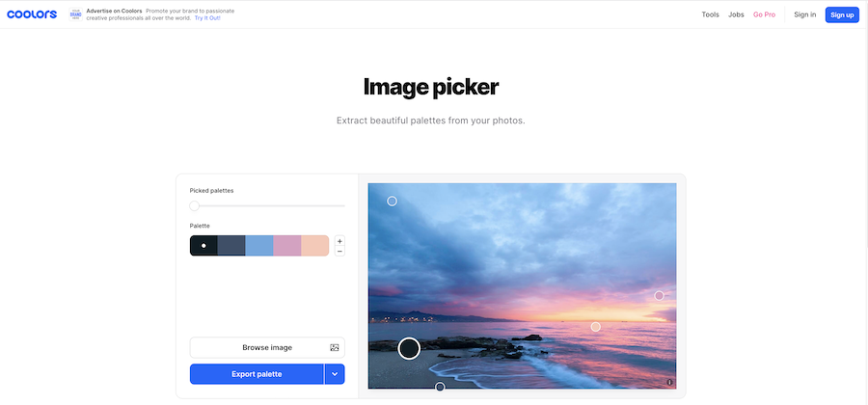Select the large dark picker circle on rocks
Viewport: 868px width, 405px height.
[409, 348]
